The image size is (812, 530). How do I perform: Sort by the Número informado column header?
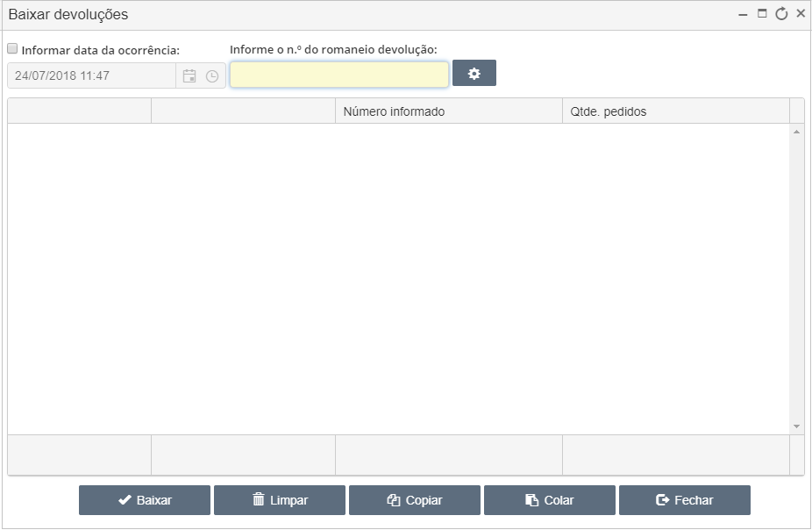click(449, 111)
